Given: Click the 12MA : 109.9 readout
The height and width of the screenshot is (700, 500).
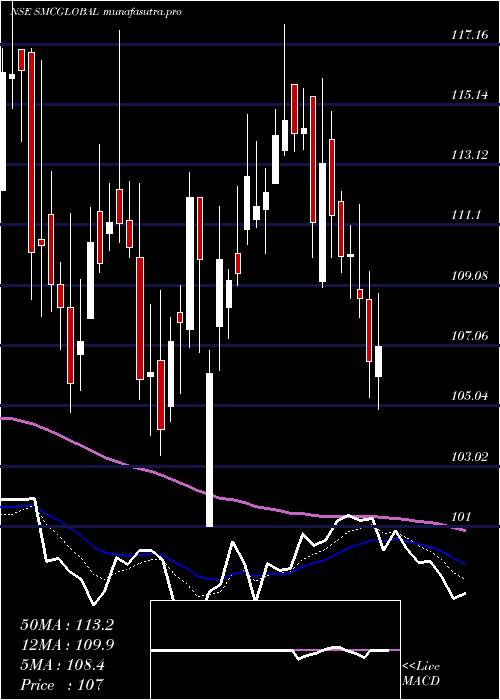Looking at the screenshot, I should (67, 645).
